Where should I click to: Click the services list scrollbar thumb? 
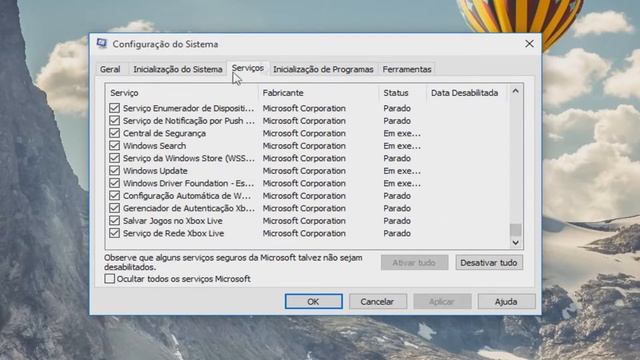pos(516,230)
